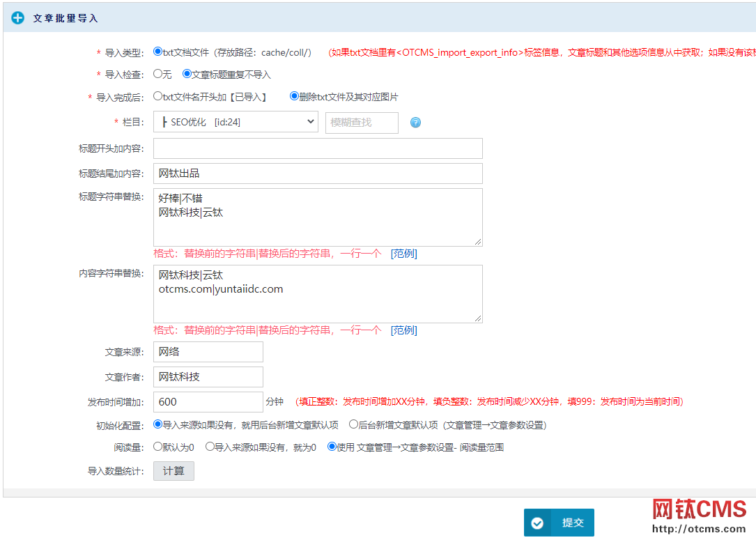This screenshot has height=540, width=756.
Task: Click the blue plus icon beside 文章批量导入
Action: pos(17,18)
